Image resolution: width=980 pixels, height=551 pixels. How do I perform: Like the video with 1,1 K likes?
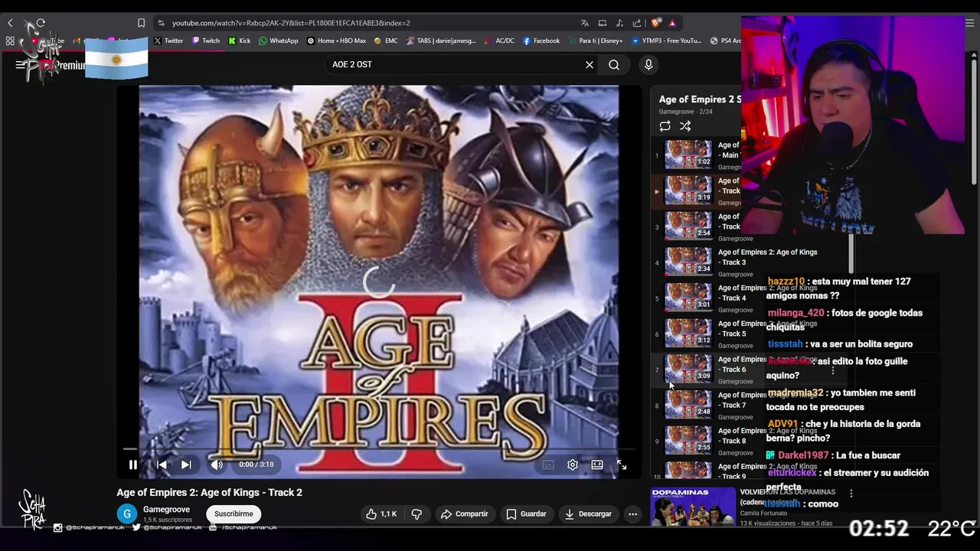[x=381, y=514]
